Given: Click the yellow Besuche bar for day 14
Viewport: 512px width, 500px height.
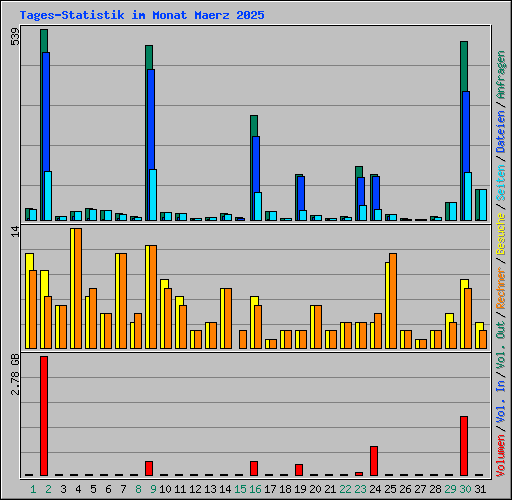Looking at the screenshot, I should [x=223, y=319].
